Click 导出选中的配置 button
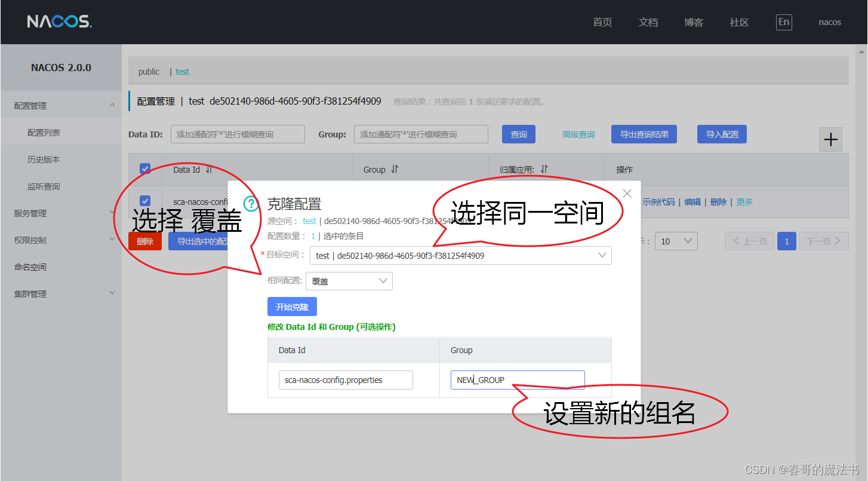868x481 pixels. [x=198, y=241]
